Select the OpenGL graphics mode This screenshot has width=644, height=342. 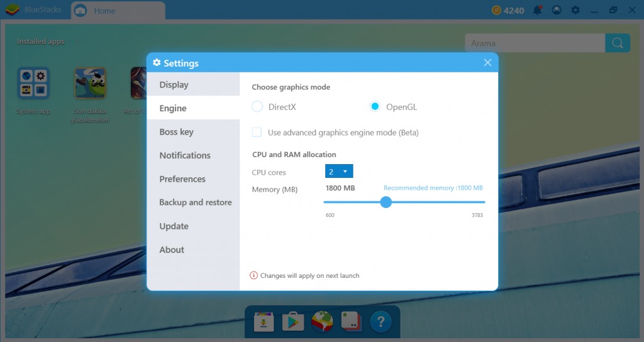click(375, 107)
